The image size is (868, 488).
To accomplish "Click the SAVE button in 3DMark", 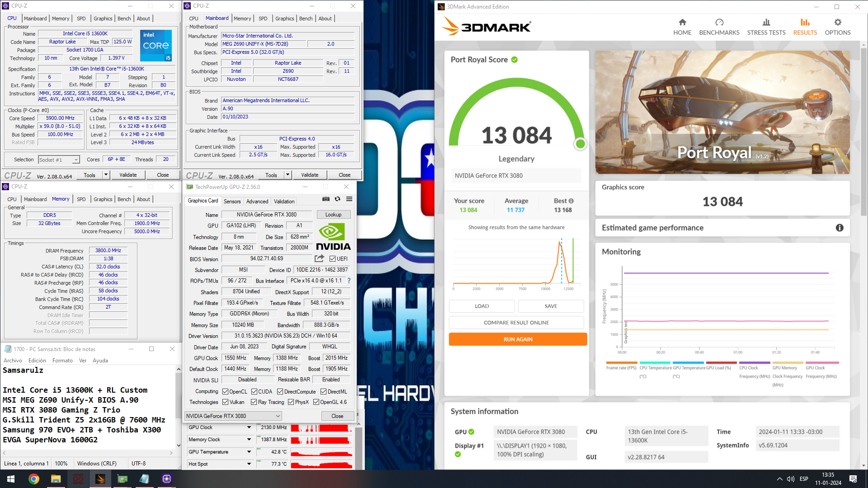I will pyautogui.click(x=551, y=306).
